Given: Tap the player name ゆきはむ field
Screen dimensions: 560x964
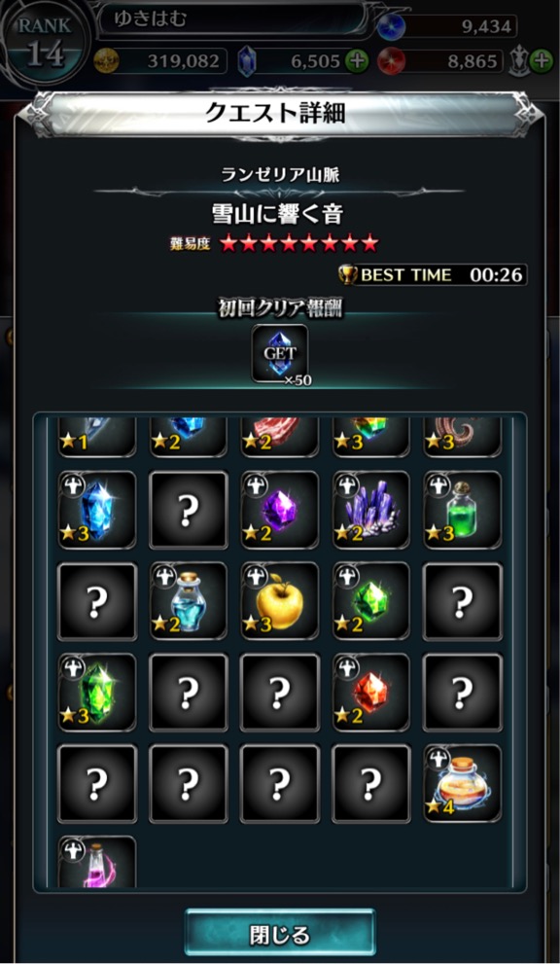Looking at the screenshot, I should pos(232,19).
